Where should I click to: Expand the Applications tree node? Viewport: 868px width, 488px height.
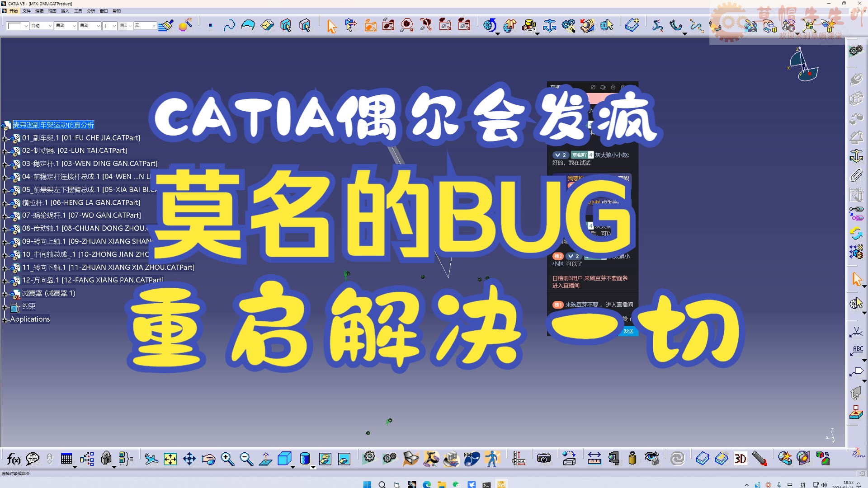(4, 318)
